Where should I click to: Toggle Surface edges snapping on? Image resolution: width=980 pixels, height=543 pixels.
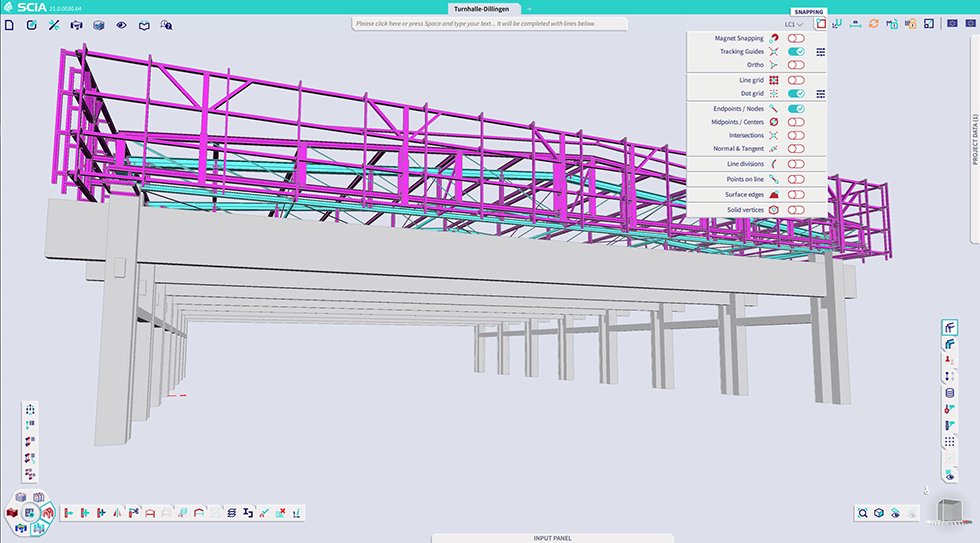[x=796, y=195]
